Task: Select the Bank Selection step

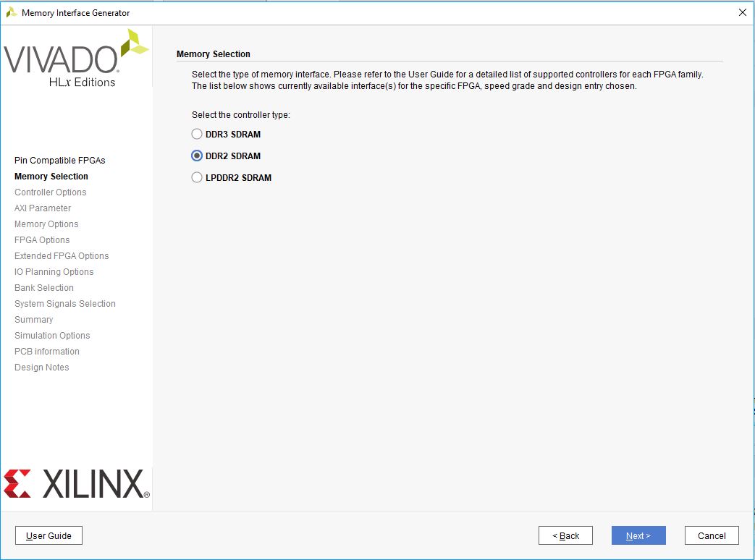Action: [43, 287]
